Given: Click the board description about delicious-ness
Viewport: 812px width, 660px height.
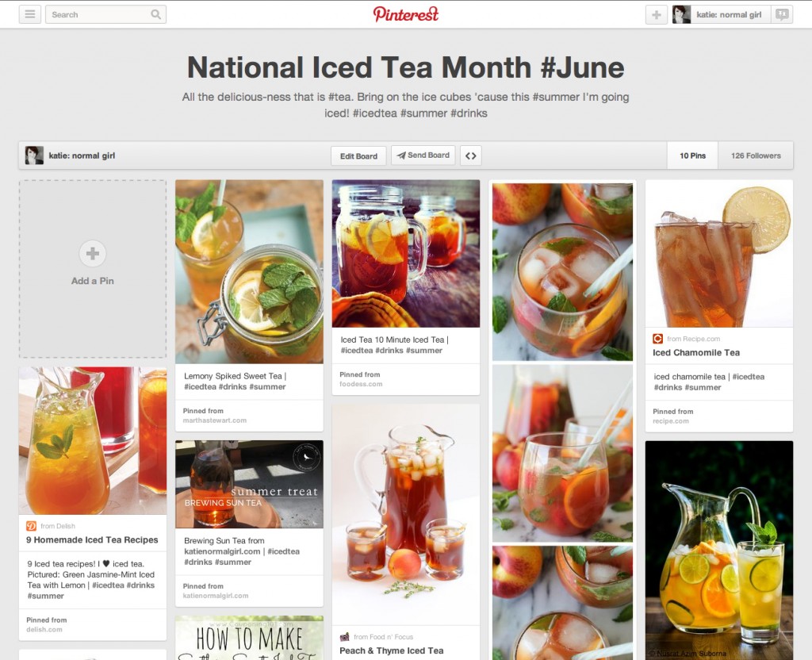Looking at the screenshot, I should click(x=405, y=105).
